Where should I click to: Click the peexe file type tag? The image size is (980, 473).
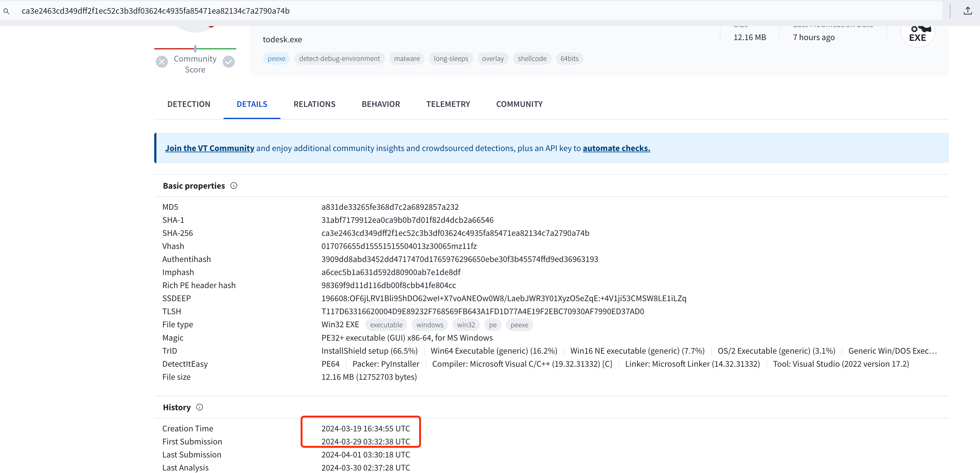(x=519, y=325)
